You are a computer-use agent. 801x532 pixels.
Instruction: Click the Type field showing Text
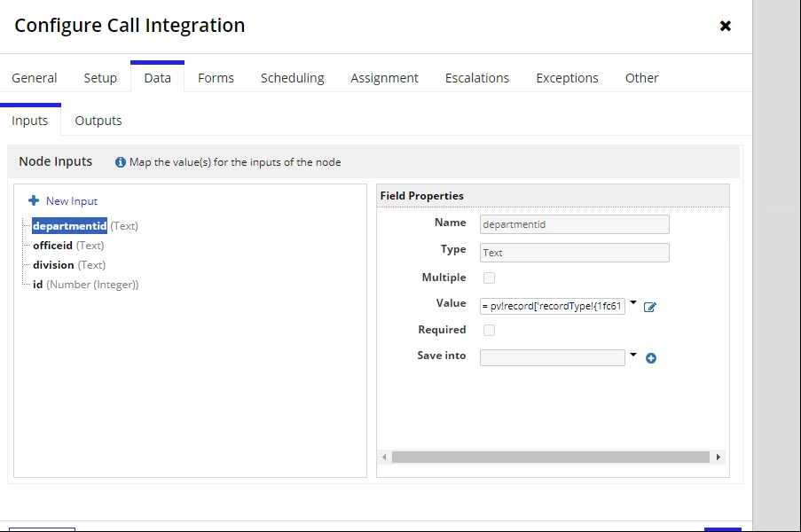pos(574,253)
